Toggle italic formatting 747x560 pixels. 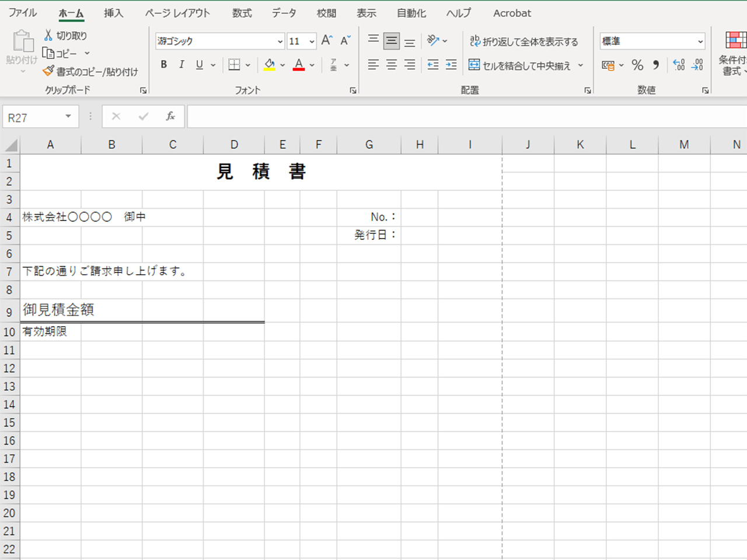click(x=181, y=65)
